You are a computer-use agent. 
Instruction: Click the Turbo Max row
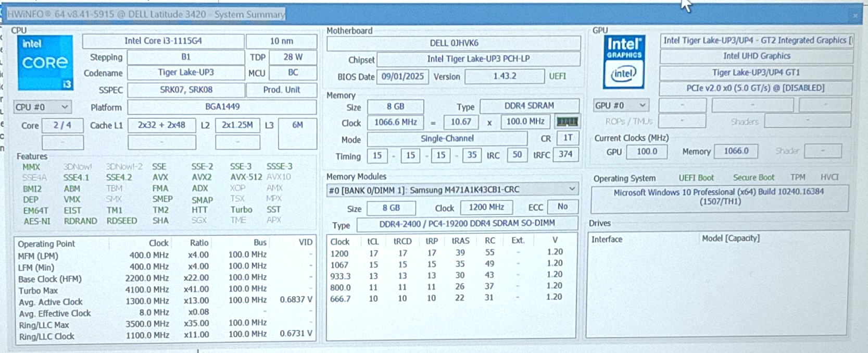pyautogui.click(x=165, y=290)
